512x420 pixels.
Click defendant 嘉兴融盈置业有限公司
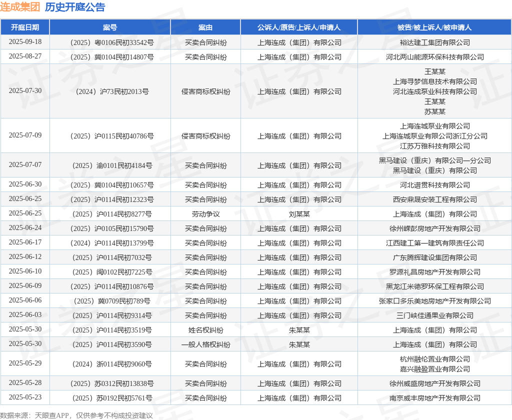434,369
